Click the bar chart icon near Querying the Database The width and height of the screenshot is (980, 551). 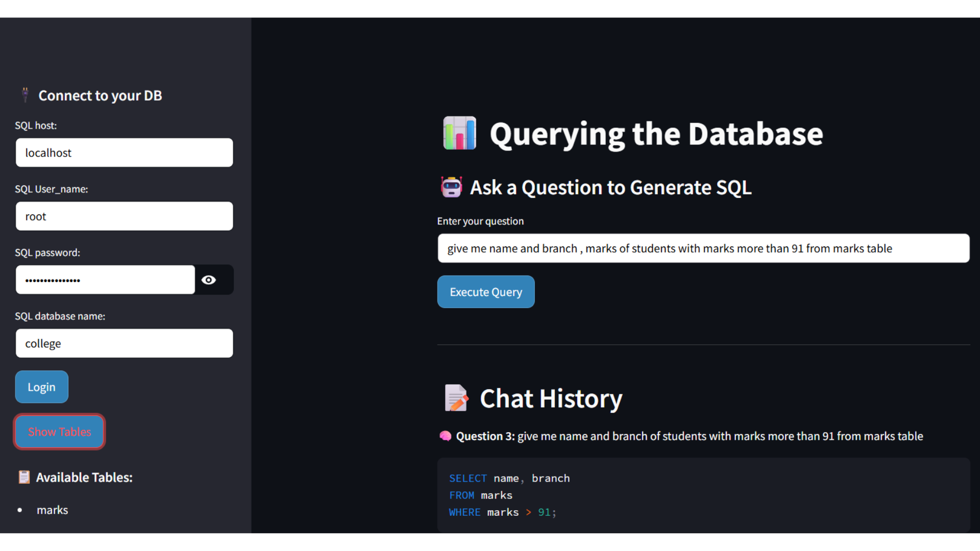(x=459, y=133)
